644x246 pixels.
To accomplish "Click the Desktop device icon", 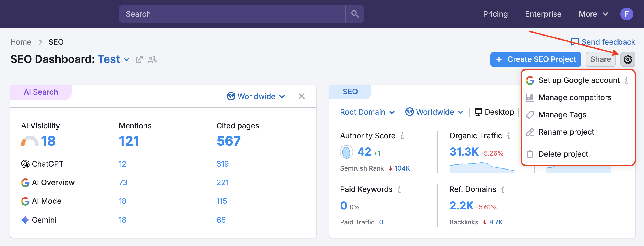I will click(478, 112).
